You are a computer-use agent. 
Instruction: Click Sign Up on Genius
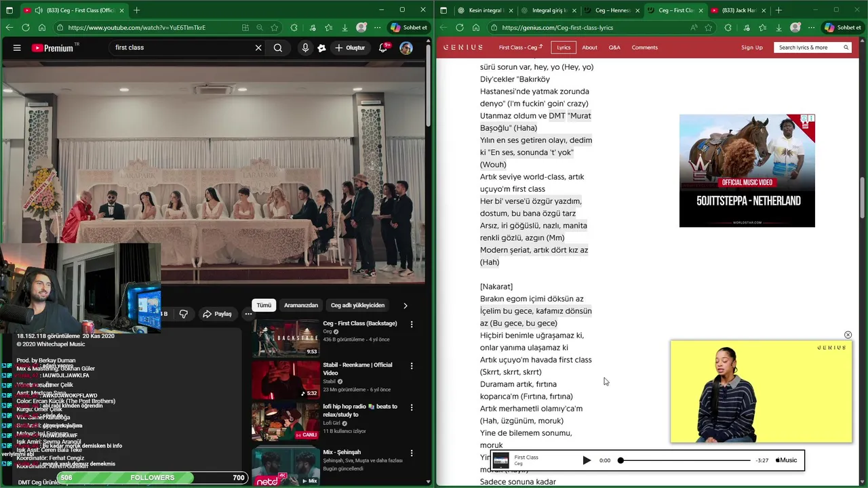tap(752, 47)
